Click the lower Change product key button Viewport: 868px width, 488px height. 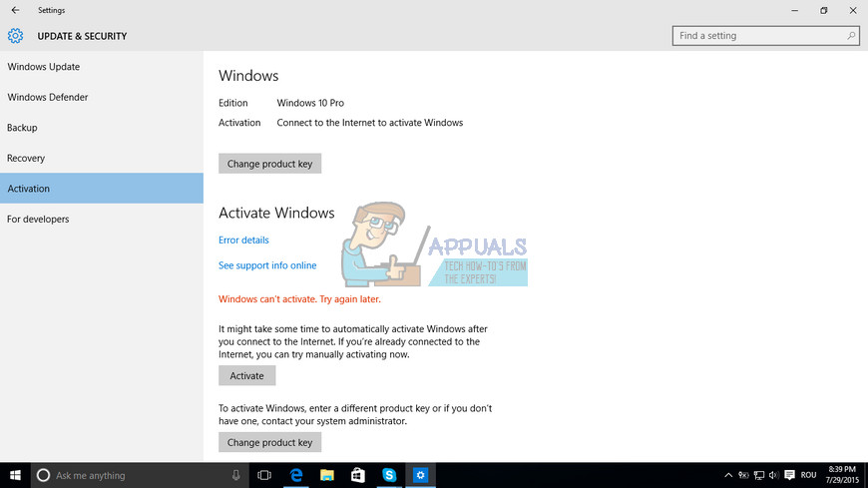(269, 442)
